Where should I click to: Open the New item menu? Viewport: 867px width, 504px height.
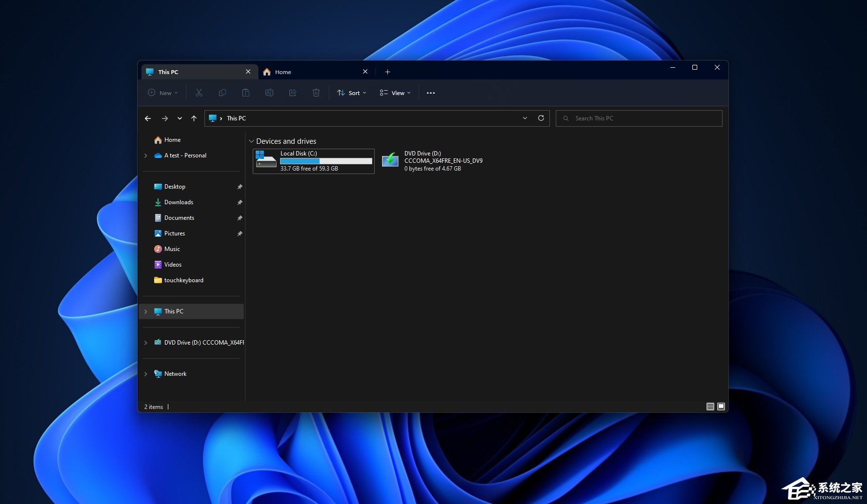click(163, 93)
